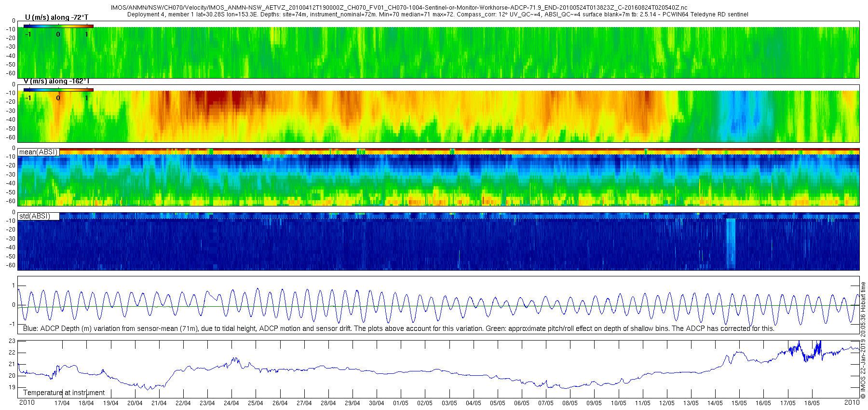This screenshot has width=868, height=410.
Task: Click the V (m/s) along -162°T title
Action: pos(57,81)
